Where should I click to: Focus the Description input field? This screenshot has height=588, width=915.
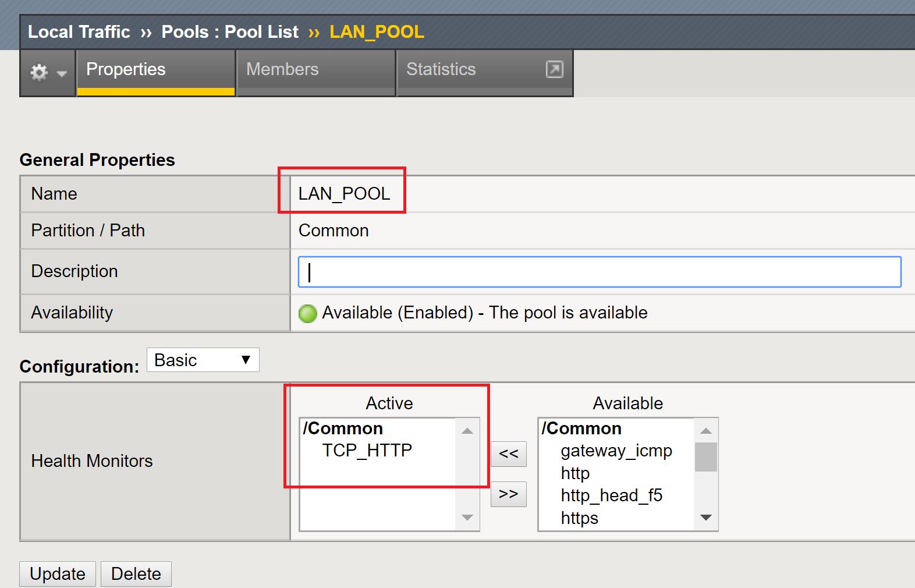600,272
